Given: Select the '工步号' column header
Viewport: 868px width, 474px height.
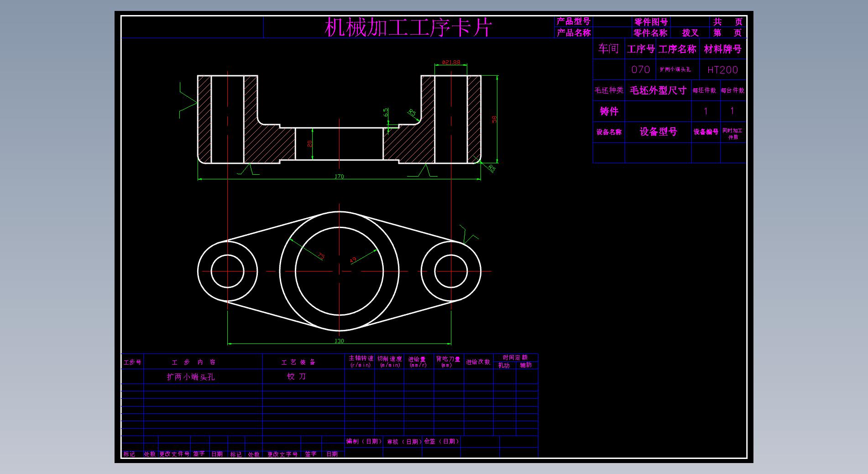Looking at the screenshot, I should [x=132, y=362].
